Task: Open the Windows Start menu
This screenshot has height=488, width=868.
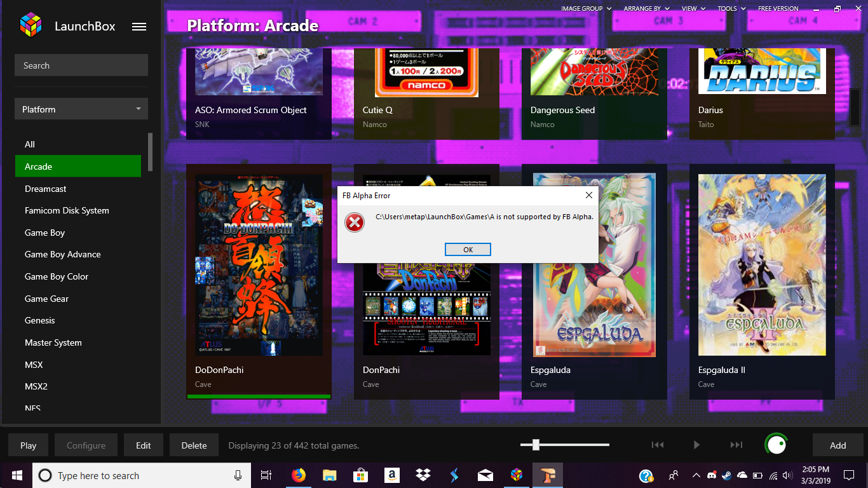Action: 16,475
